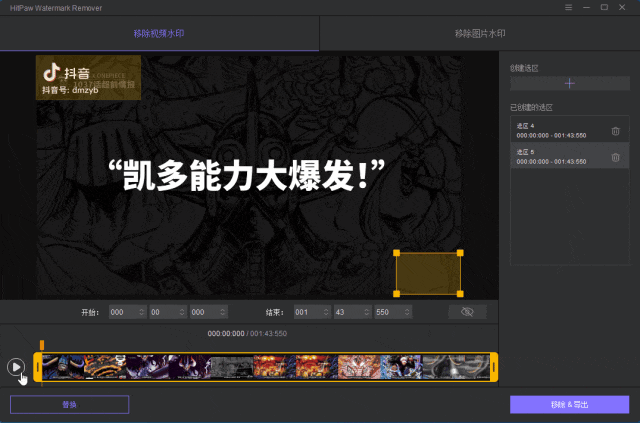Viewport: 640px width, 423px height.
Task: Delete 选区 4 with its trash icon
Action: click(615, 131)
